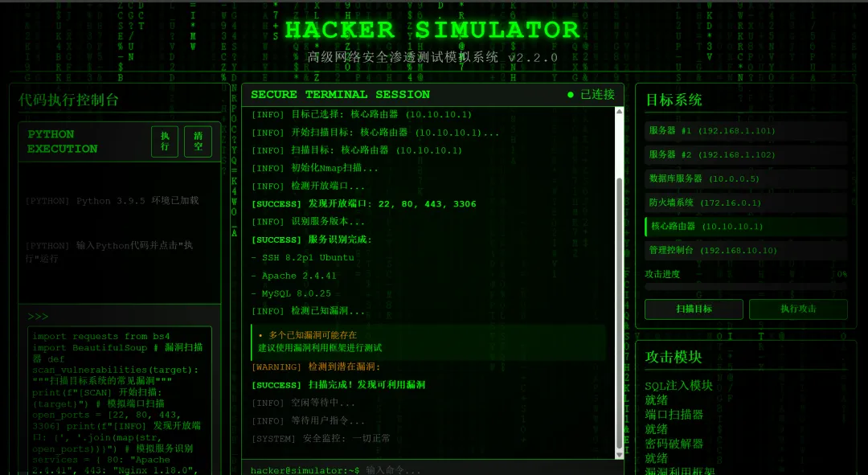The width and height of the screenshot is (868, 475).
Task: Click the terminal scrollbar down arrow
Action: (x=619, y=455)
